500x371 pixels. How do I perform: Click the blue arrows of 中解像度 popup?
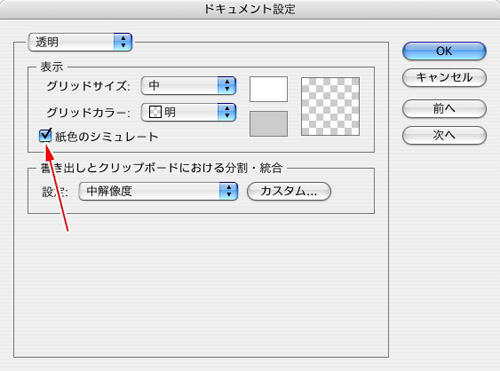pyautogui.click(x=228, y=191)
